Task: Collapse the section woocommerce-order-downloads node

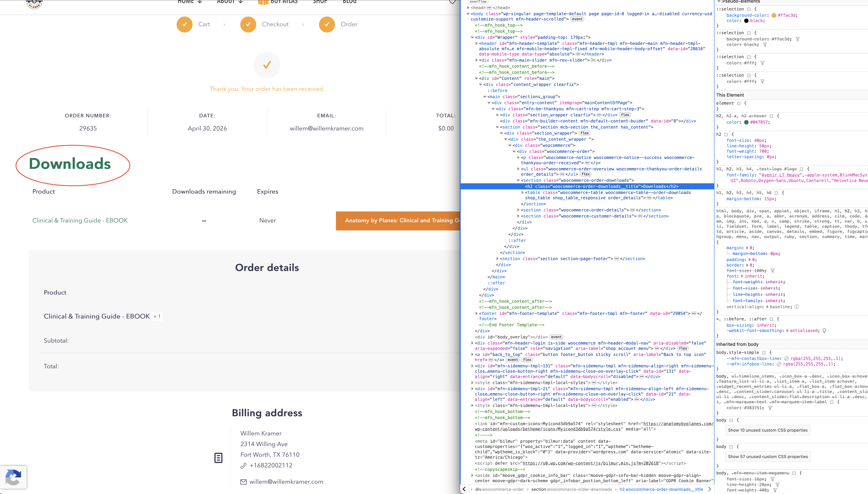Action: 518,180
